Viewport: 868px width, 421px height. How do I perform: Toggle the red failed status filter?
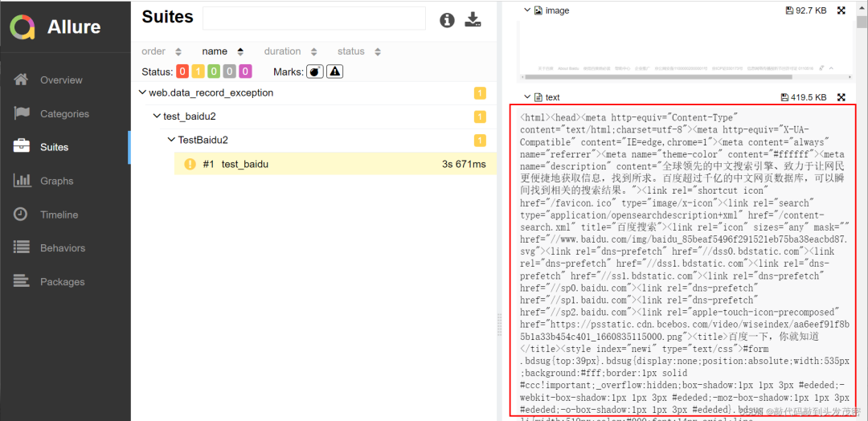(182, 72)
